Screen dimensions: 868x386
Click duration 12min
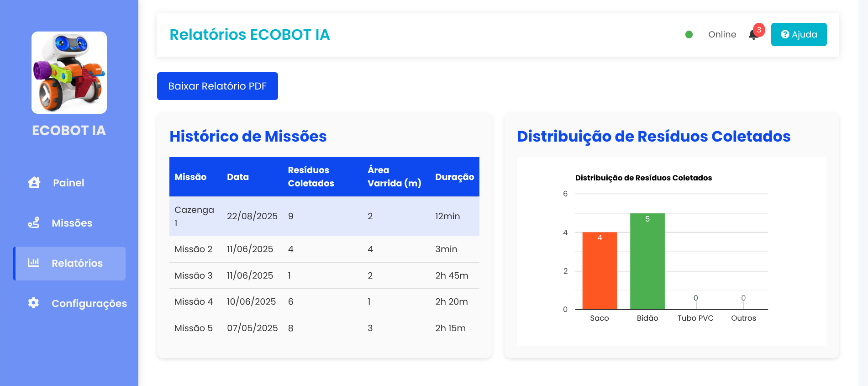click(x=447, y=216)
